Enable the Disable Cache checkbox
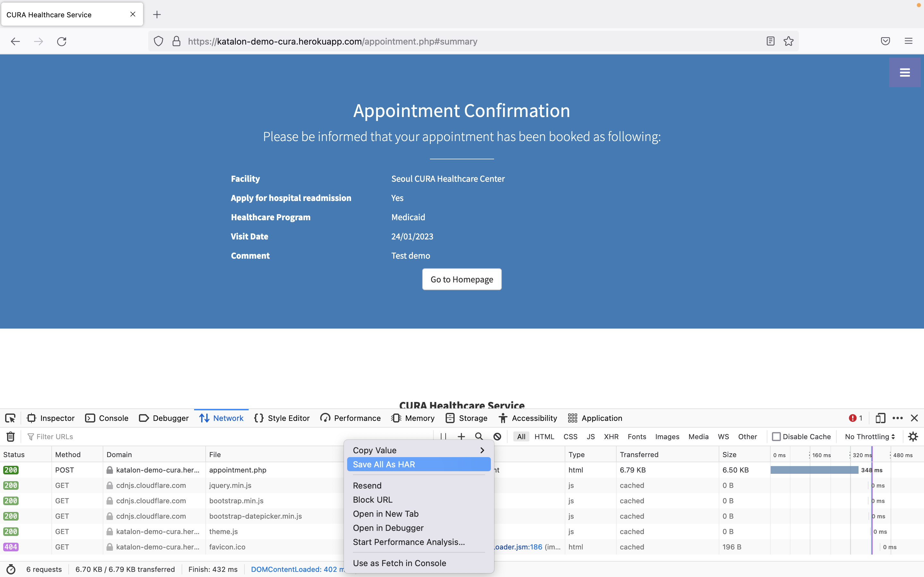The height and width of the screenshot is (577, 924). 776,437
